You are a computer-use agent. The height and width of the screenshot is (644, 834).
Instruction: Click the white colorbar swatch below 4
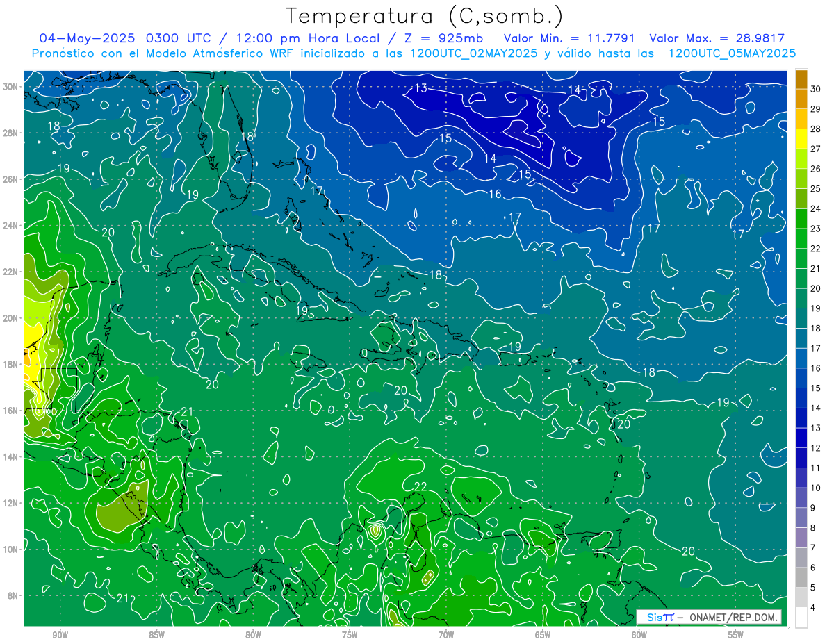click(801, 617)
